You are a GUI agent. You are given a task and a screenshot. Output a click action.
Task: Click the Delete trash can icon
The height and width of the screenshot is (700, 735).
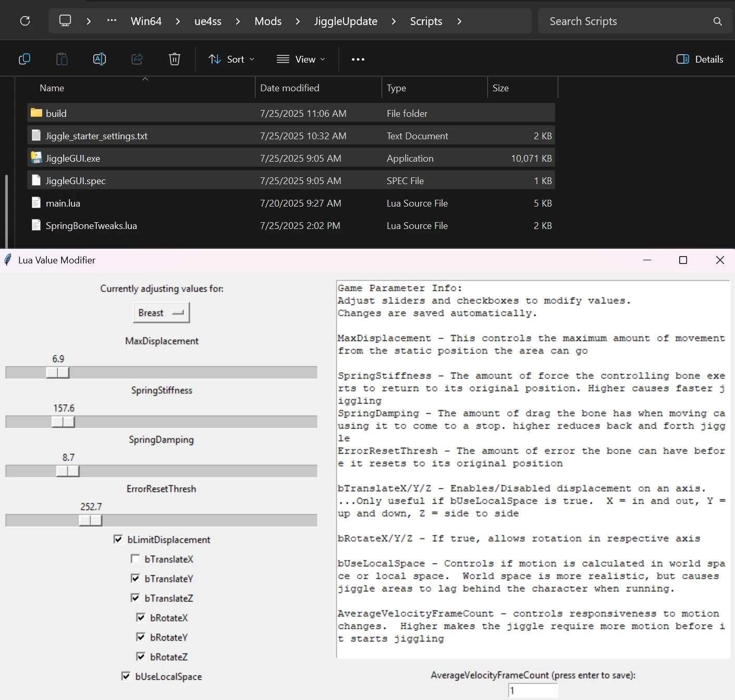click(175, 59)
